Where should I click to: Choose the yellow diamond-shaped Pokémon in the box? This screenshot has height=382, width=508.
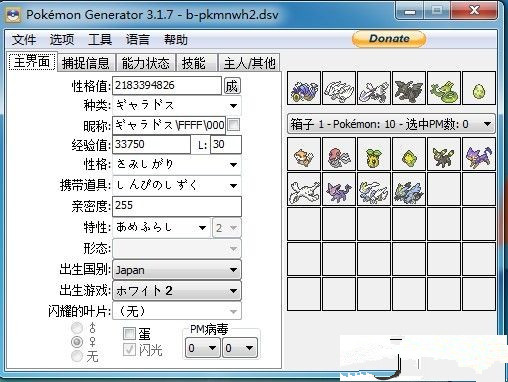coord(409,154)
